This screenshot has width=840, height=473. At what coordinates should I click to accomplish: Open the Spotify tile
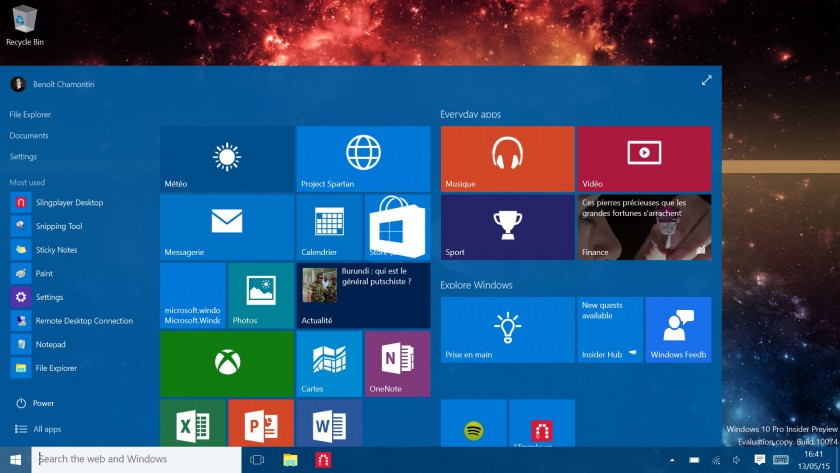tap(474, 424)
